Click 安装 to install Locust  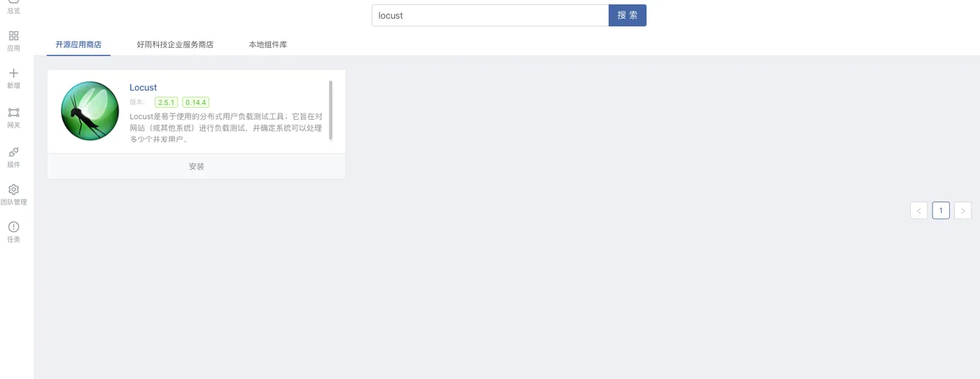tap(196, 167)
